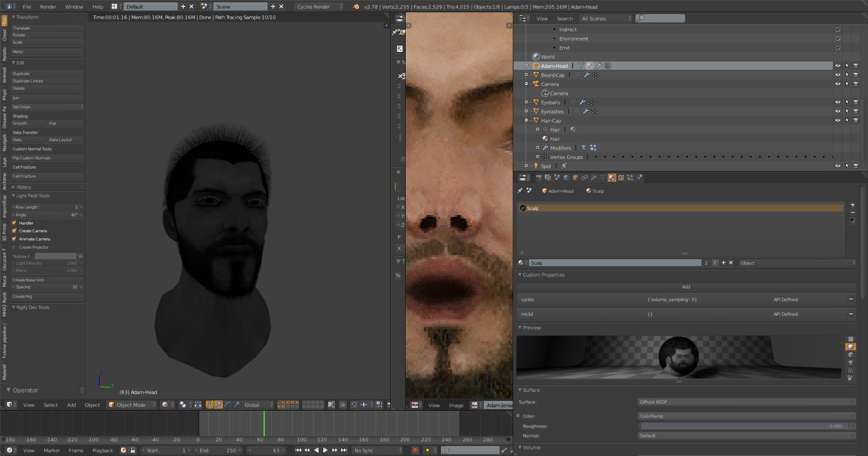Open the Object properties tab (cube icon)

point(575,178)
